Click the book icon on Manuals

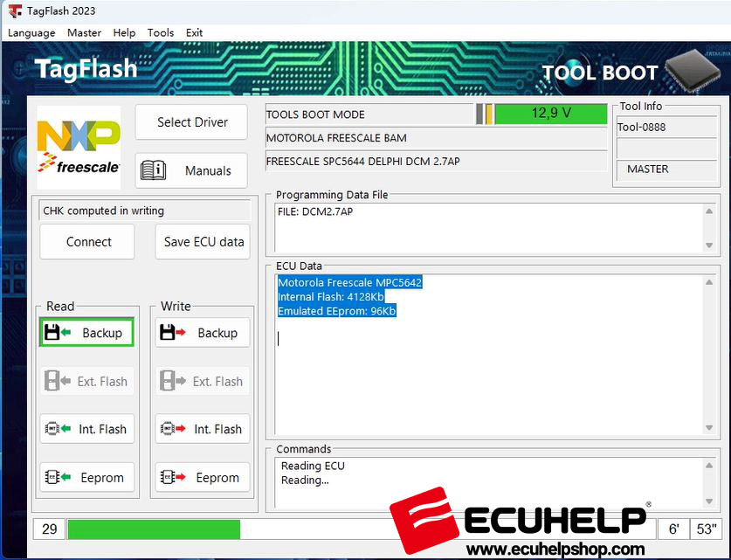(153, 170)
